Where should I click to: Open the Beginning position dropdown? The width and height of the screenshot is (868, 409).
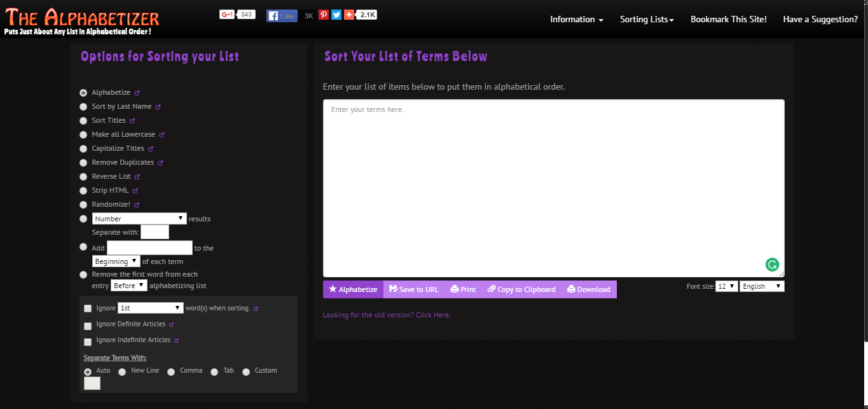point(116,261)
